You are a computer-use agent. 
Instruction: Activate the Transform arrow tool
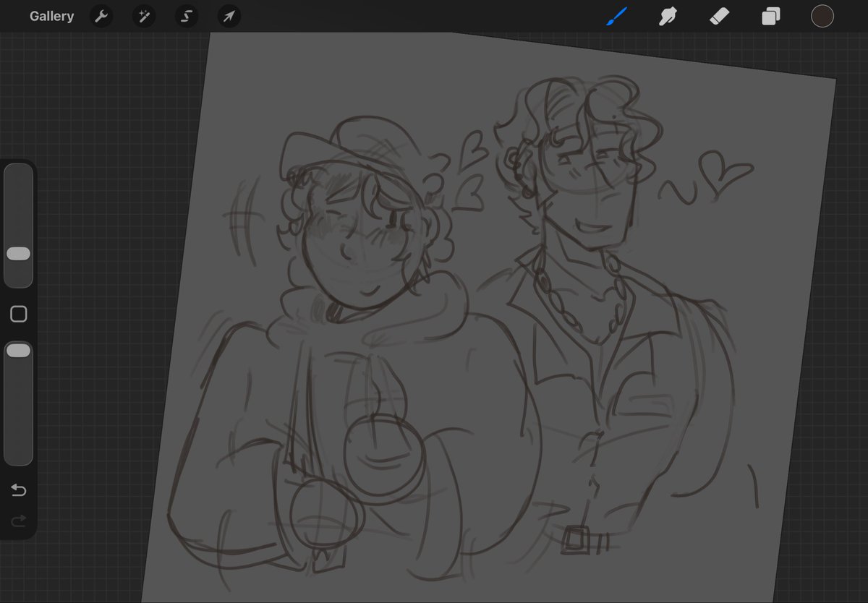[229, 16]
